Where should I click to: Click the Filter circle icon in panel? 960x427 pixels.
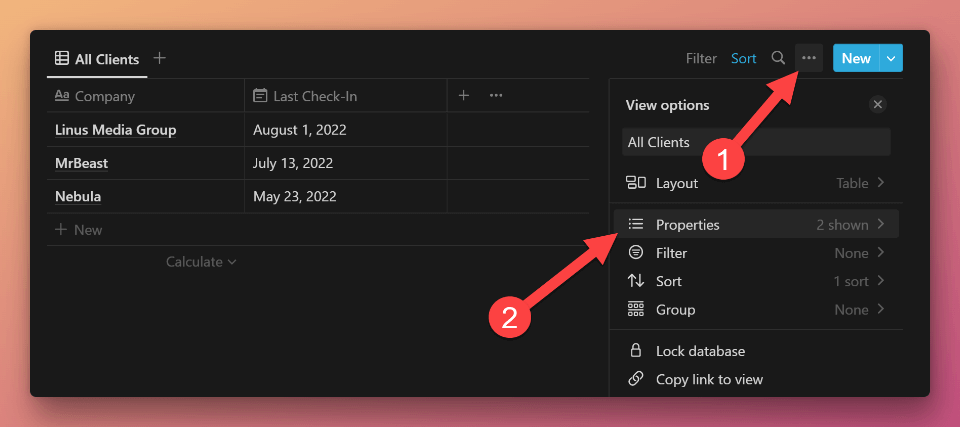pos(636,252)
